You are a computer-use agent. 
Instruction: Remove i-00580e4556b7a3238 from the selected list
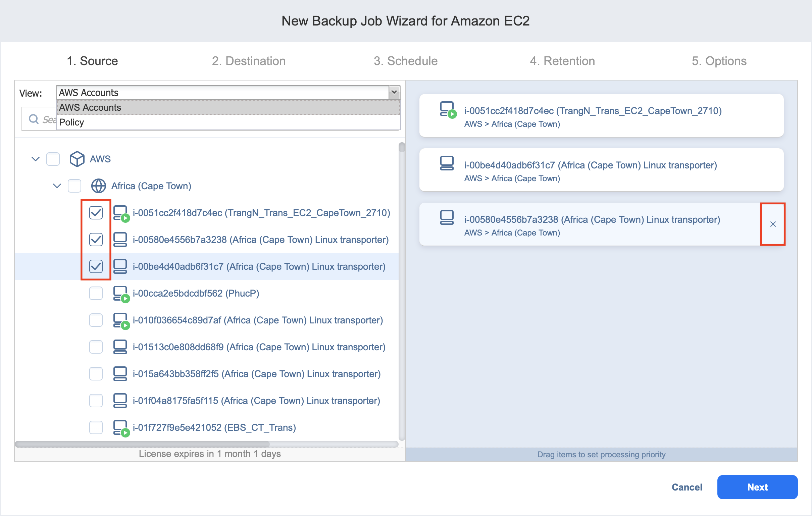tap(772, 224)
